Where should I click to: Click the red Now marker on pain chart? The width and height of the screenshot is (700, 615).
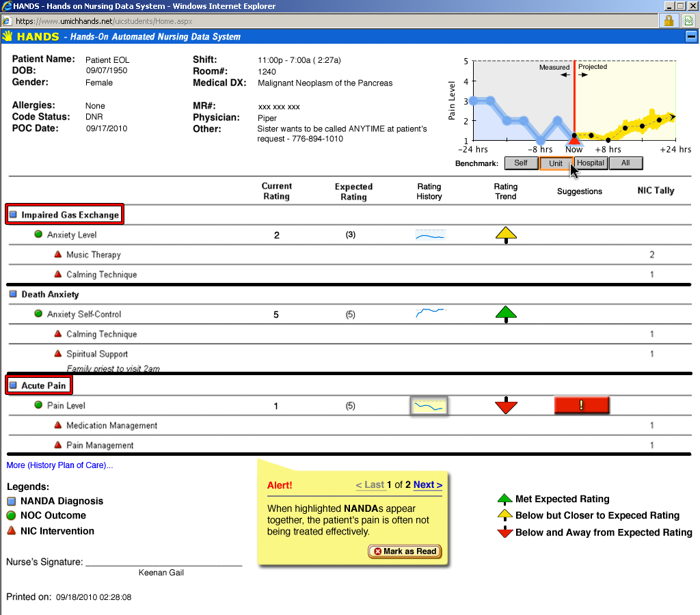coord(574,140)
